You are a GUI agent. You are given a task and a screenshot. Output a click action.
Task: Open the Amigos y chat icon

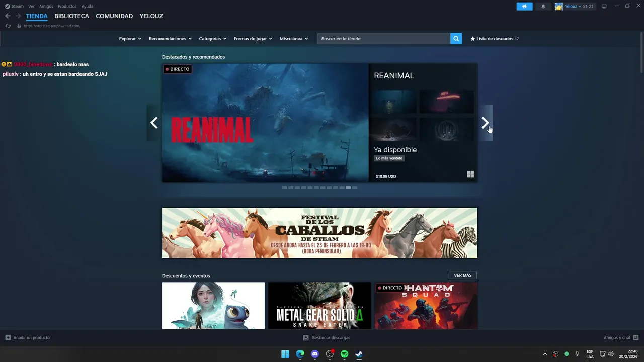(636, 338)
